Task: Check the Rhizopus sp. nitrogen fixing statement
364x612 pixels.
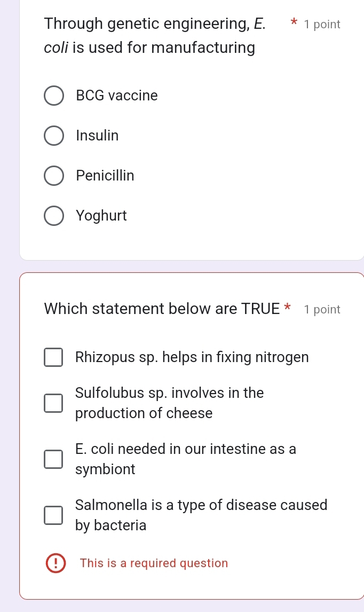Action: tap(53, 357)
